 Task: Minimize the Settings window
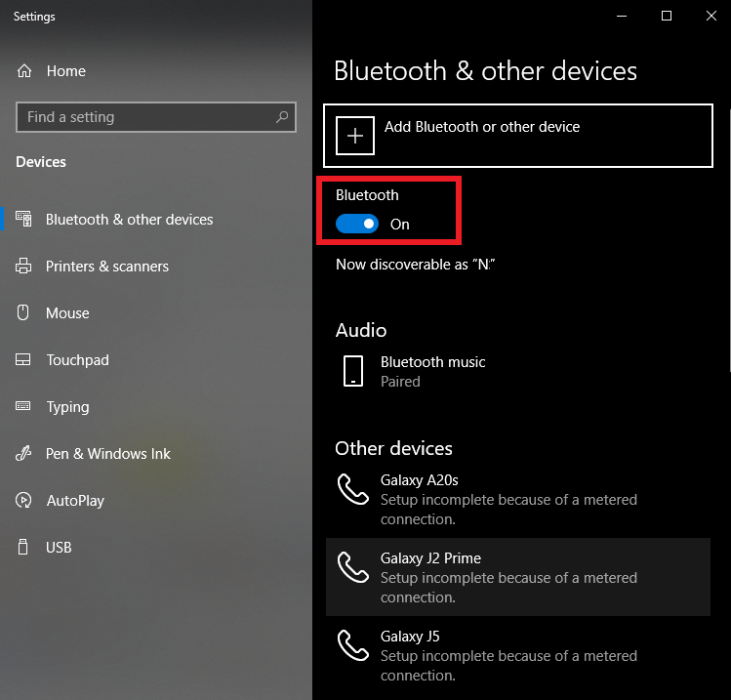622,16
